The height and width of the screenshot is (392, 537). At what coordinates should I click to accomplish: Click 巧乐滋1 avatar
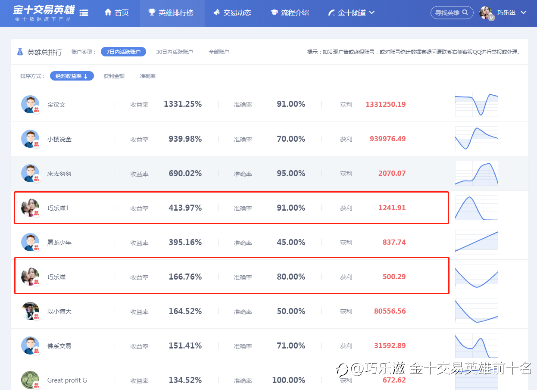(30, 208)
